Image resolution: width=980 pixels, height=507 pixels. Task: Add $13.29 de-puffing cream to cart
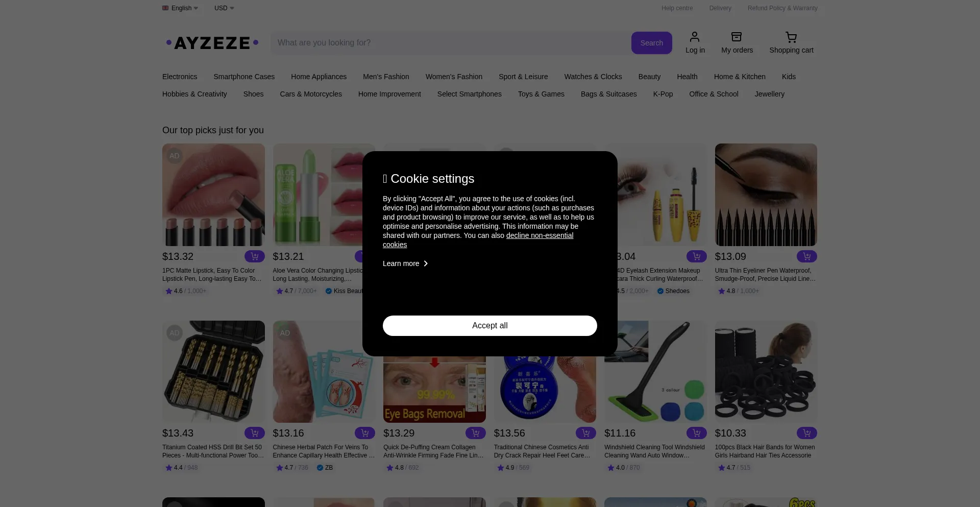point(475,433)
